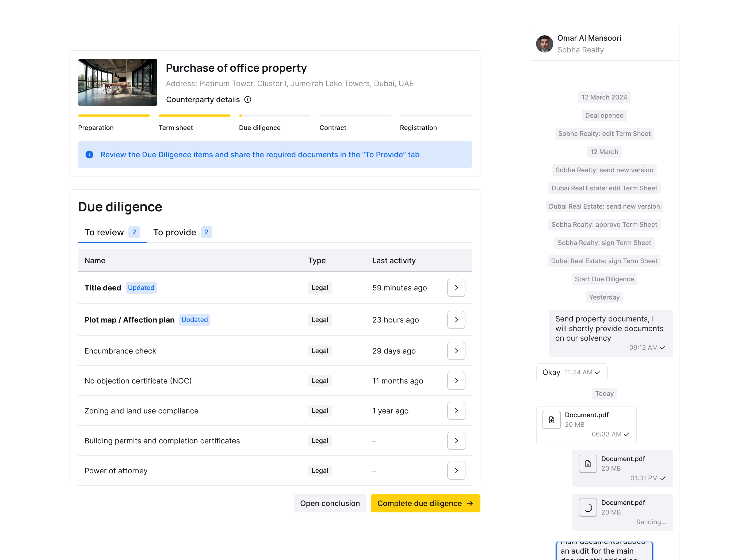Click the spinner icon on the sending document
Viewport: 749px width, 560px height.
[x=587, y=508]
